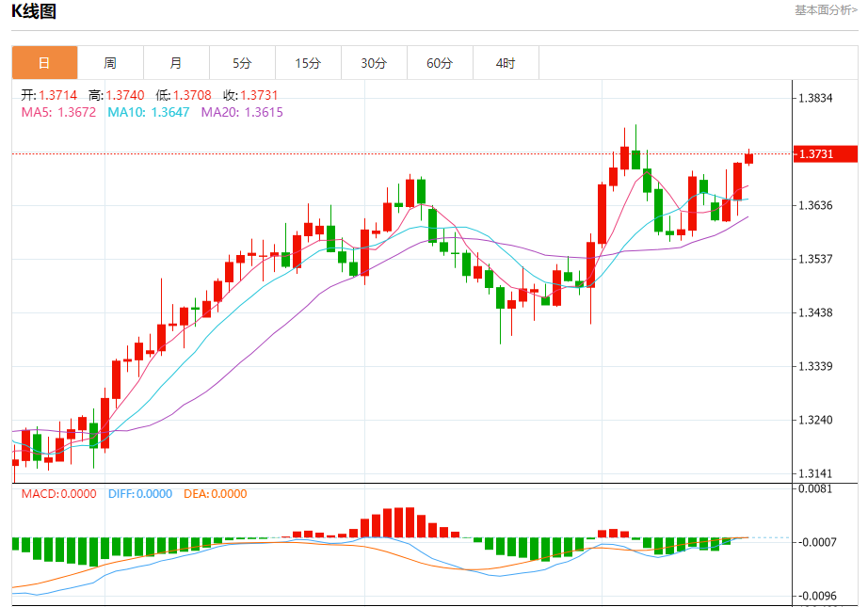Click the 开:1.3714 open value
The image size is (868, 607).
click(x=49, y=95)
